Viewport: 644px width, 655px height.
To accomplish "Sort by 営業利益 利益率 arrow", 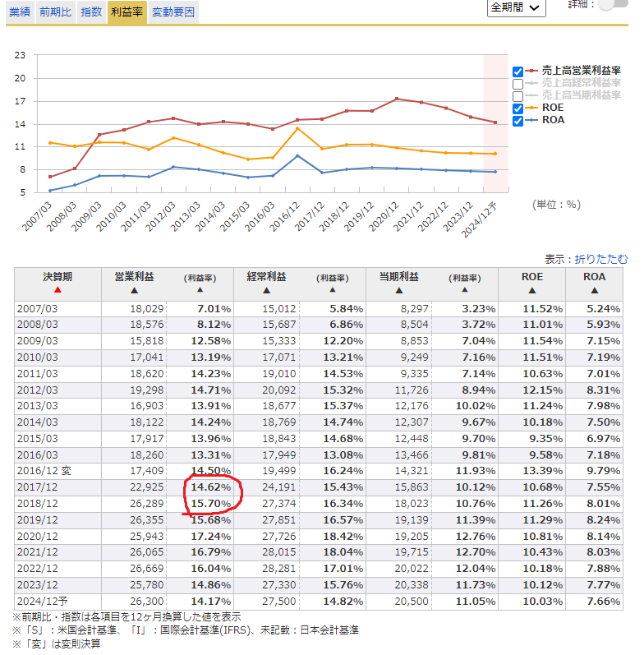I will pyautogui.click(x=199, y=290).
